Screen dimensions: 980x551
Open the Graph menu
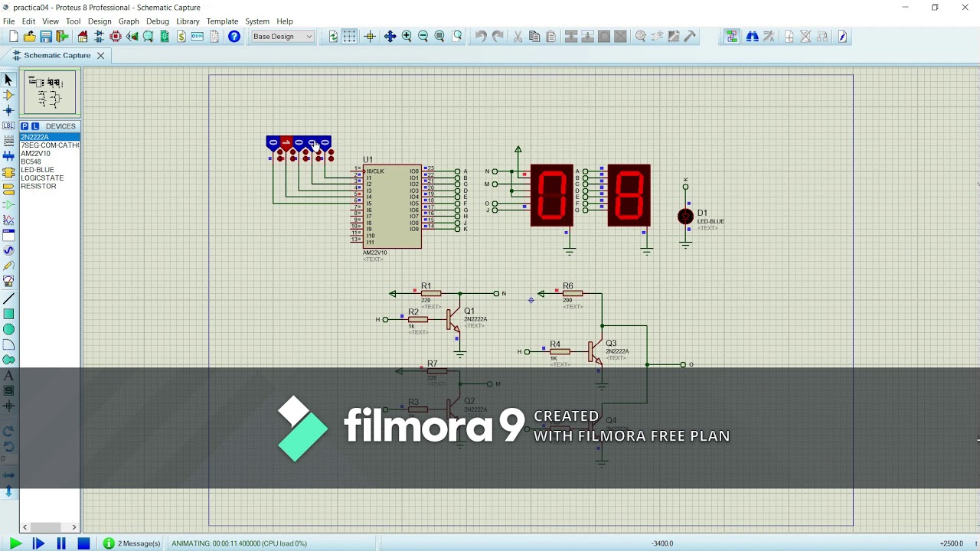pos(129,21)
